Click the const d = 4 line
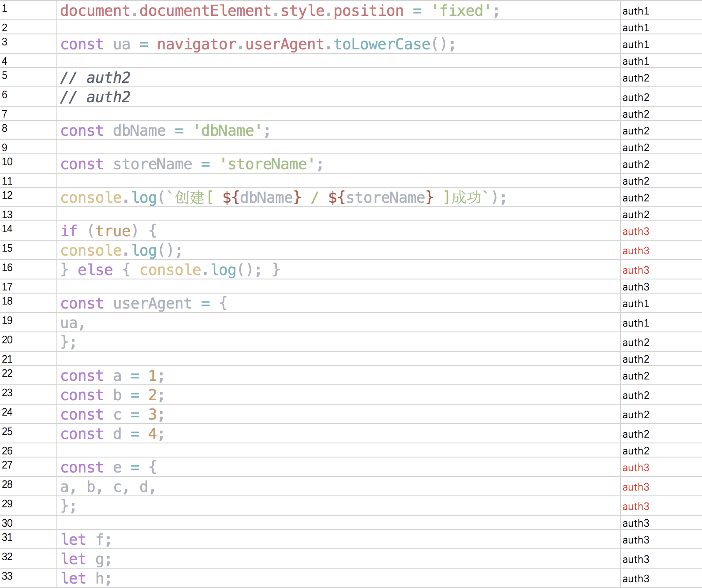Screen dimensions: 702x588 112,434
